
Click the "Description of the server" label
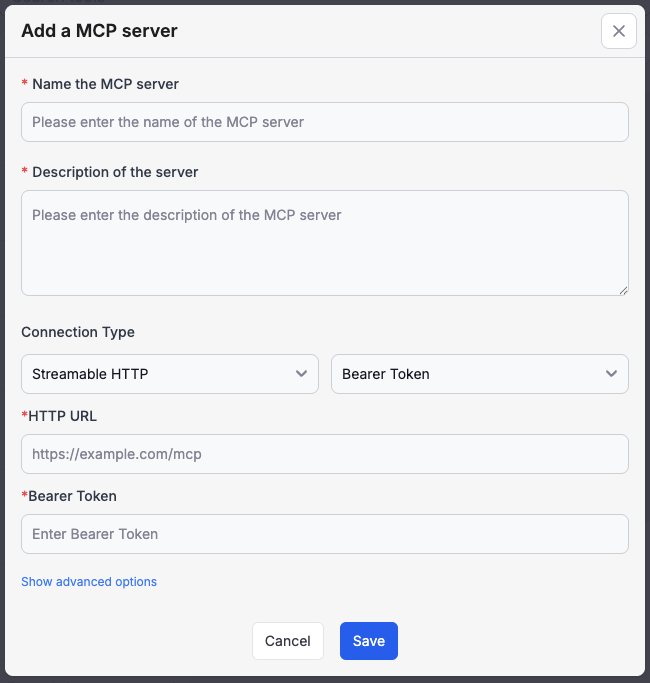[115, 172]
